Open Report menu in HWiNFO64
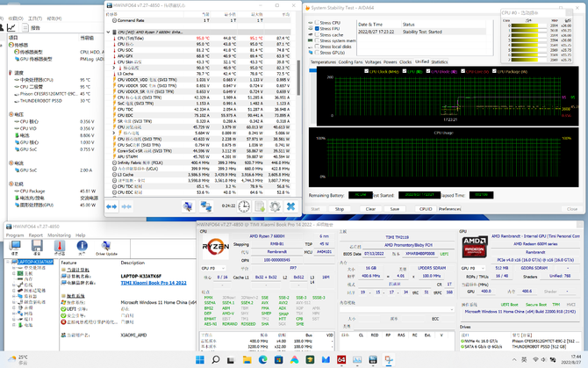The height and width of the screenshot is (368, 588). [36, 235]
